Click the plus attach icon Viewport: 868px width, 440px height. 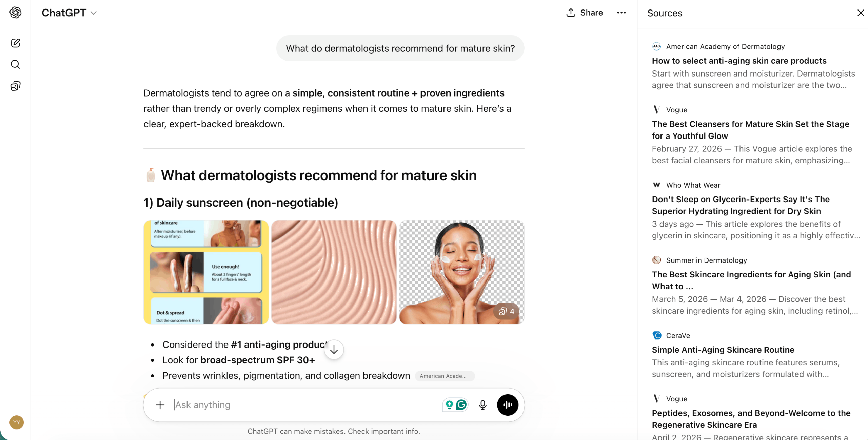160,405
